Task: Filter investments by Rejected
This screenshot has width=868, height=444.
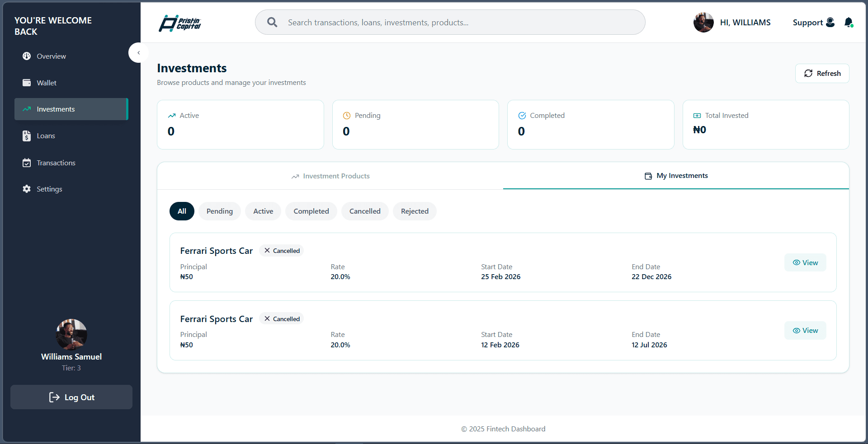Action: coord(415,211)
